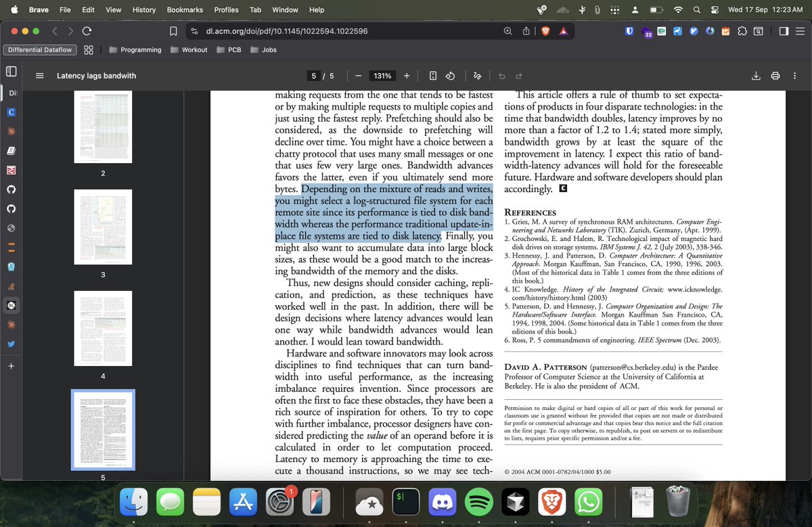The height and width of the screenshot is (527, 812).
Task: Share this page via share icon
Action: point(526,31)
